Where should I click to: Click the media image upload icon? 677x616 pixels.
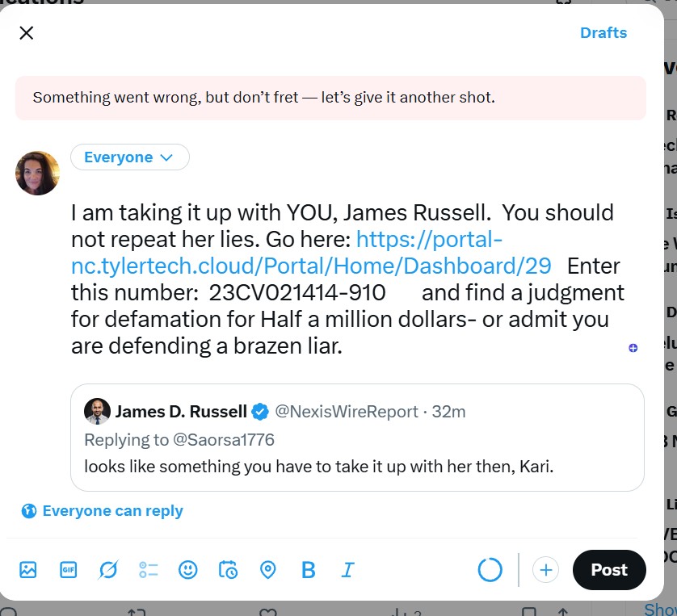pyautogui.click(x=28, y=570)
